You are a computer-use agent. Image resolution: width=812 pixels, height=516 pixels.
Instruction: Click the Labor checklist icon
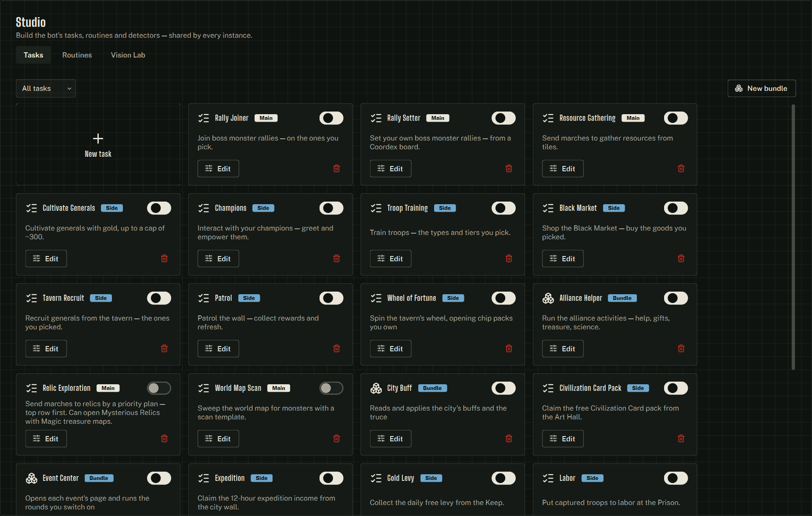click(548, 478)
